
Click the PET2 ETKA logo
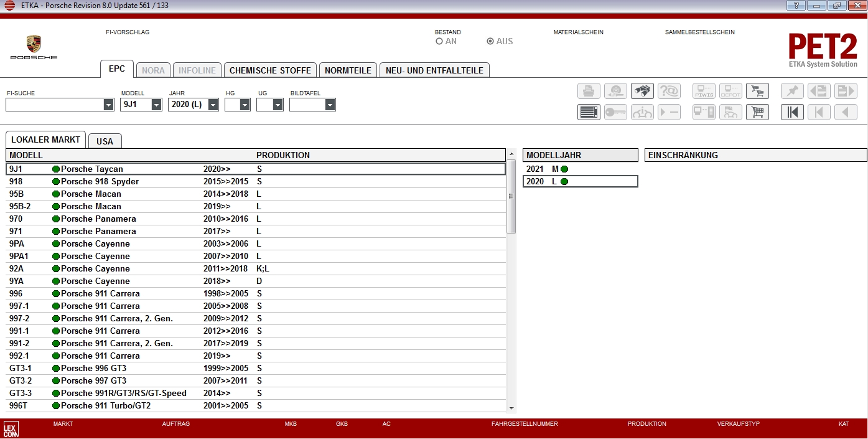coord(823,50)
